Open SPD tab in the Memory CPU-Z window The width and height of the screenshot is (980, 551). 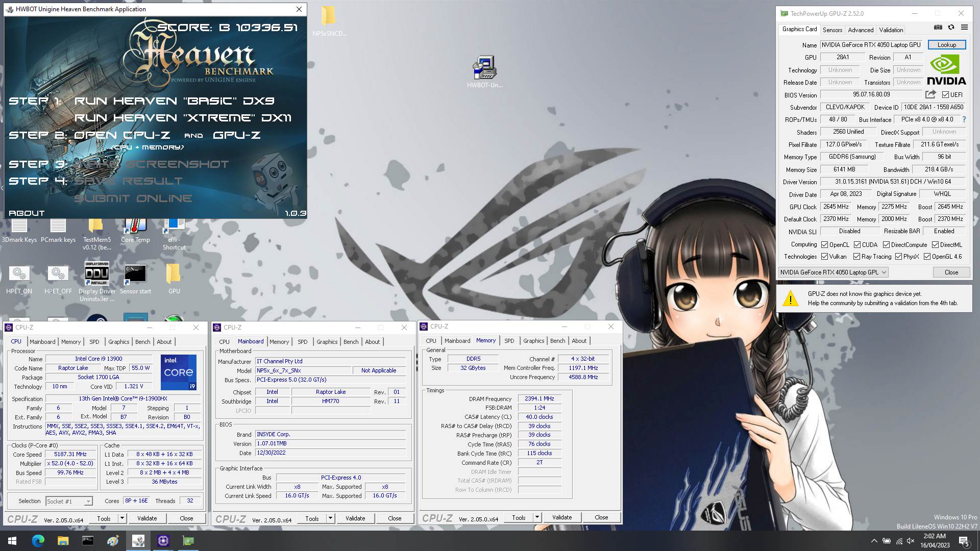pos(509,341)
